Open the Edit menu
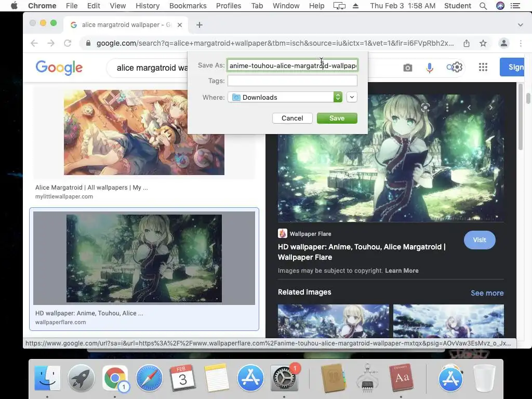Viewport: 532px width, 399px height. [94, 6]
